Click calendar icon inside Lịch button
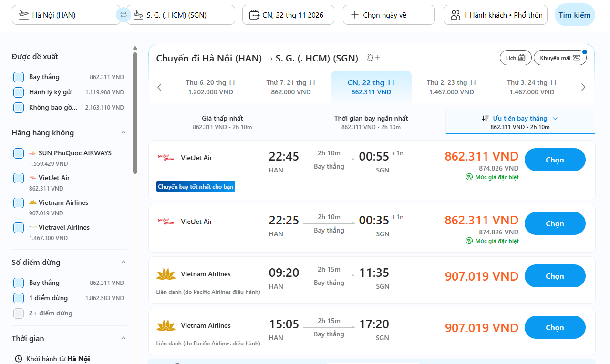This screenshot has width=610, height=364. [x=522, y=58]
